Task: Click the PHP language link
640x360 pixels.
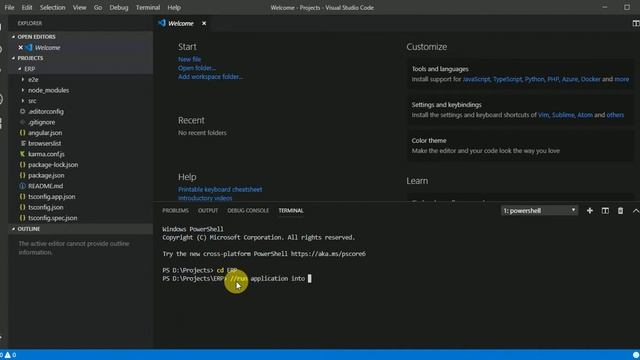Action: click(x=553, y=79)
